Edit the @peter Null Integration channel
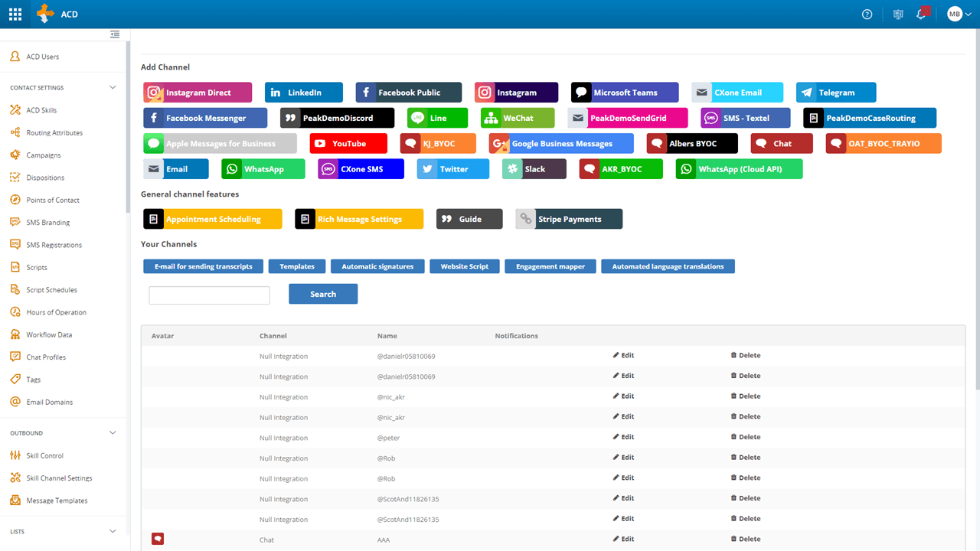 click(623, 437)
